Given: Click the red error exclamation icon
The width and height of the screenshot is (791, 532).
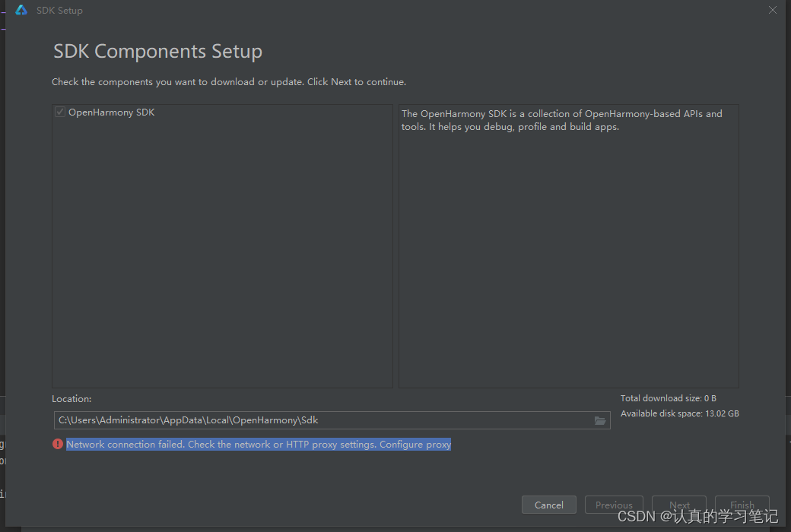Looking at the screenshot, I should click(58, 444).
